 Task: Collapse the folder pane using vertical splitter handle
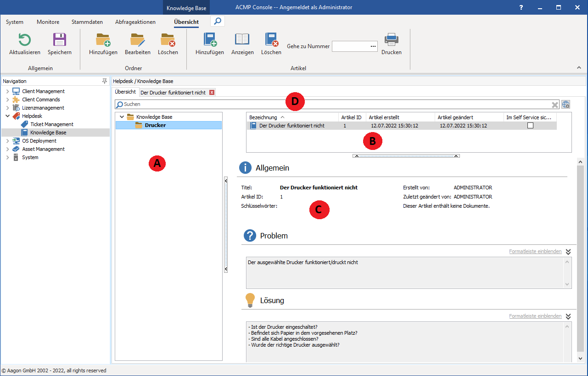226,225
